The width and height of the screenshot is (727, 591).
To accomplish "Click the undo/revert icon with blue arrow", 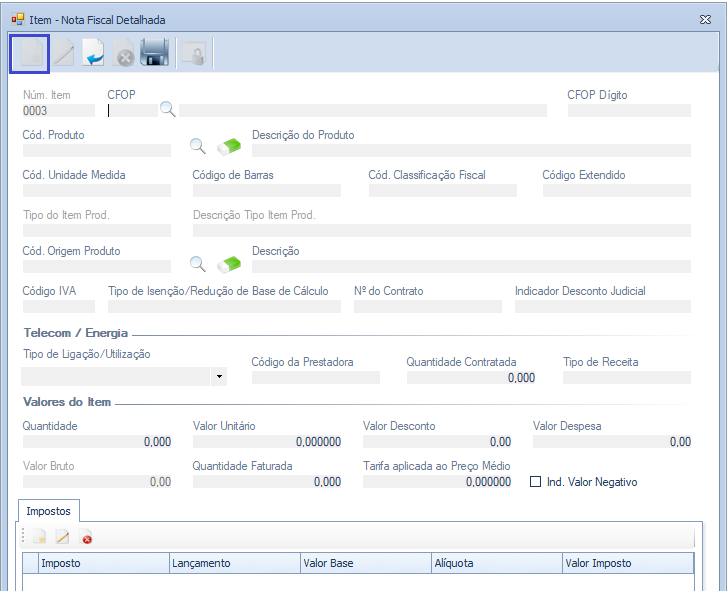I will point(94,54).
